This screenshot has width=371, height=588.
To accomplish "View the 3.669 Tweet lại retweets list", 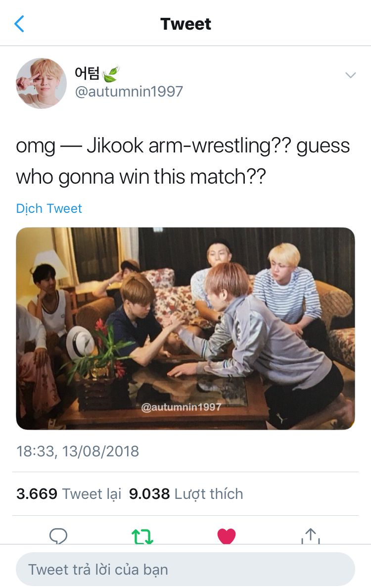I will point(69,494).
